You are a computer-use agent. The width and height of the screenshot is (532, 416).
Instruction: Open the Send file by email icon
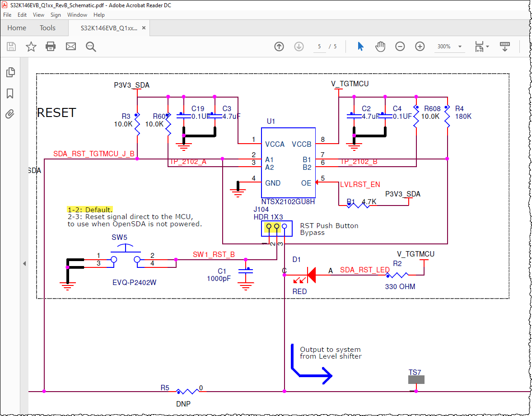coord(70,47)
